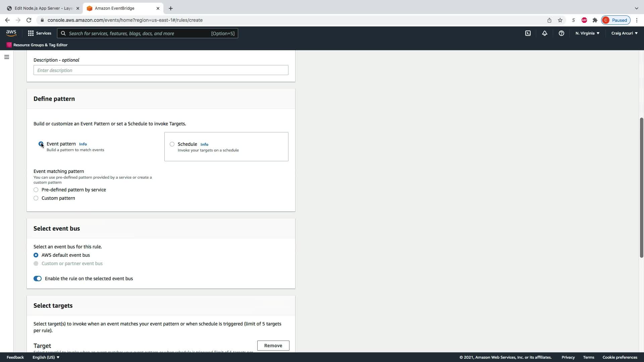Bookmark this page with star icon
This screenshot has height=362, width=644.
coord(560,20)
